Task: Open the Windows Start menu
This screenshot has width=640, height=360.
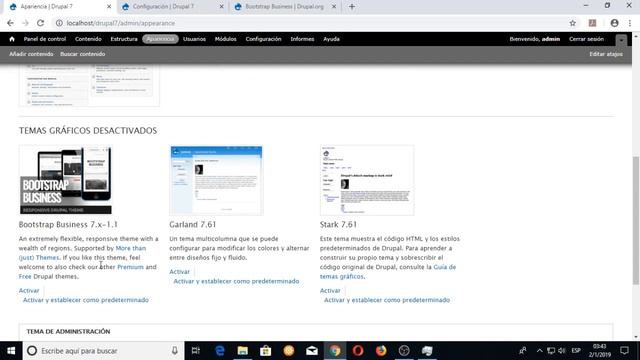Action: pos(11,351)
